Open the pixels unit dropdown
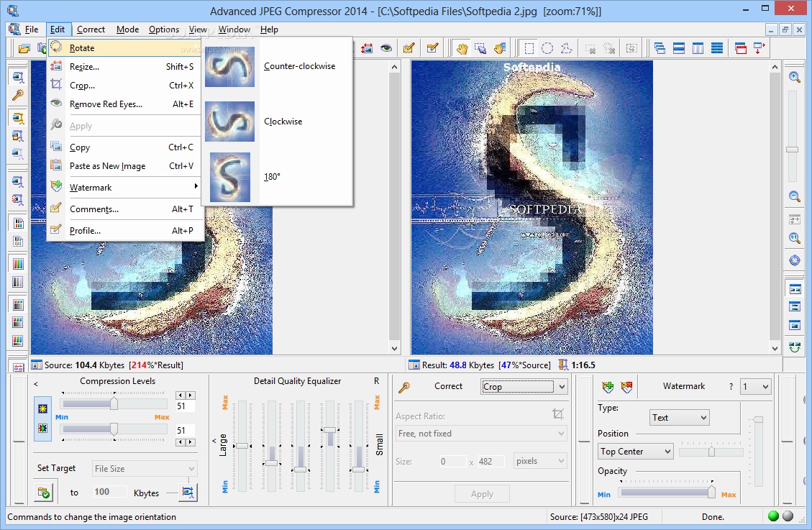 [540, 461]
